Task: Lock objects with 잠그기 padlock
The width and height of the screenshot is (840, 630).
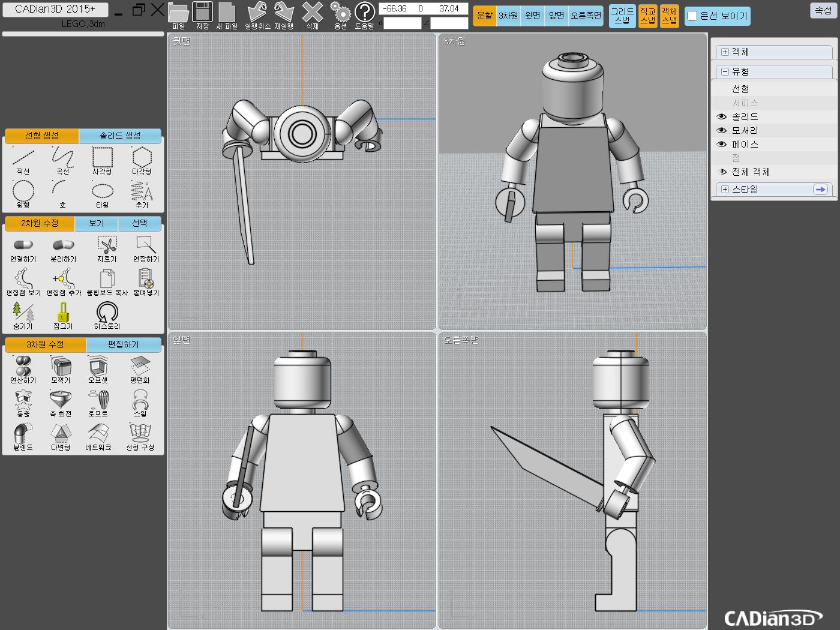Action: click(63, 314)
